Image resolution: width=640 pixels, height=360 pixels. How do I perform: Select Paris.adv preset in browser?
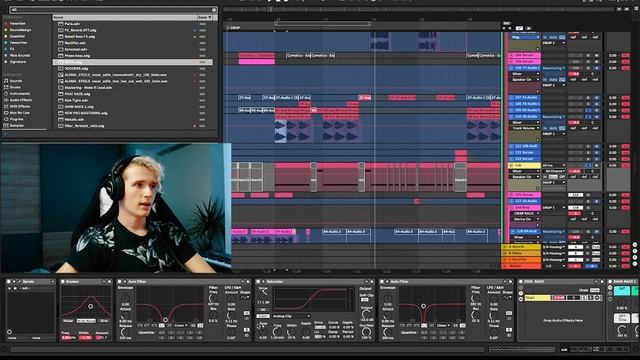pos(72,24)
